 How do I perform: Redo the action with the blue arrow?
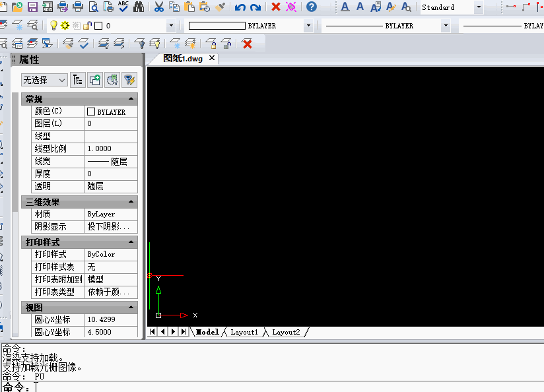pos(255,7)
